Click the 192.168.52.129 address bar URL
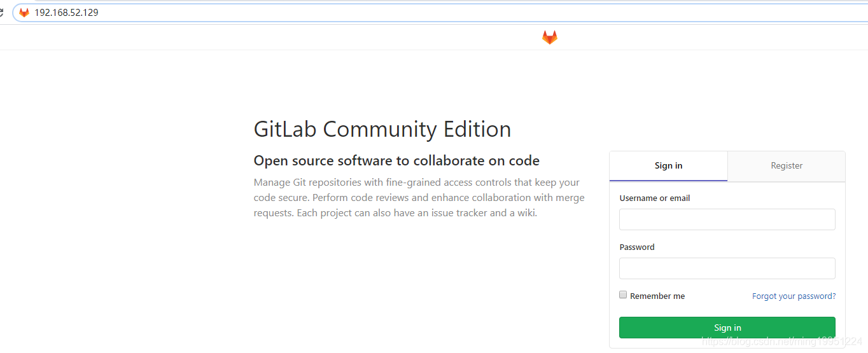This screenshot has width=868, height=353. tap(67, 13)
